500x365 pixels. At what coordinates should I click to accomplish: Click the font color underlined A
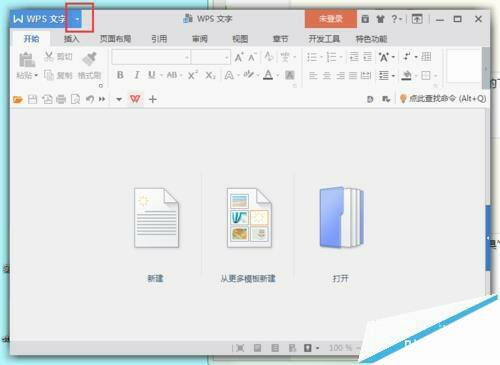pyautogui.click(x=268, y=75)
